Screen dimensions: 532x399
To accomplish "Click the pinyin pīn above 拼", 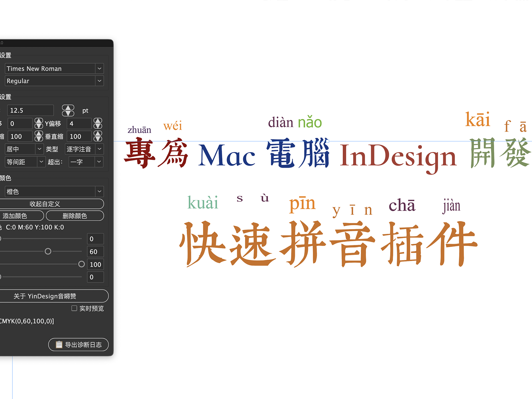I will pos(302,204).
